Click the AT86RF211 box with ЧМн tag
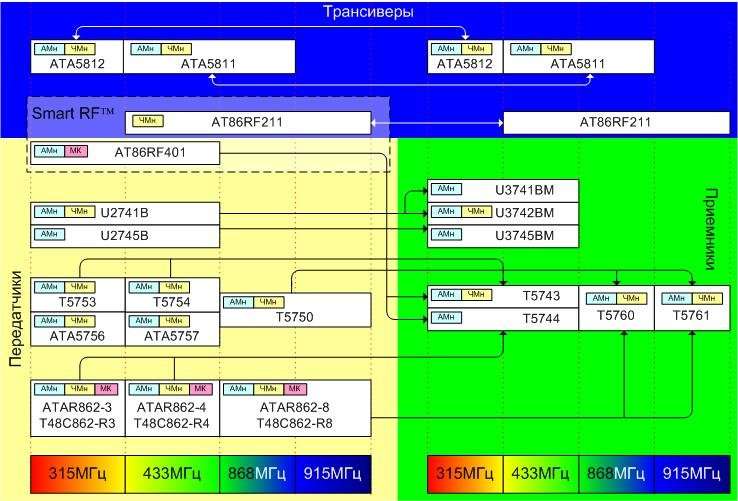738x501 pixels. pos(248,122)
